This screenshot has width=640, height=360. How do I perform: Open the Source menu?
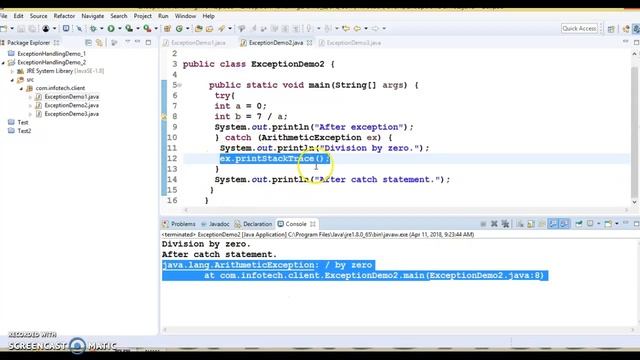click(x=38, y=16)
